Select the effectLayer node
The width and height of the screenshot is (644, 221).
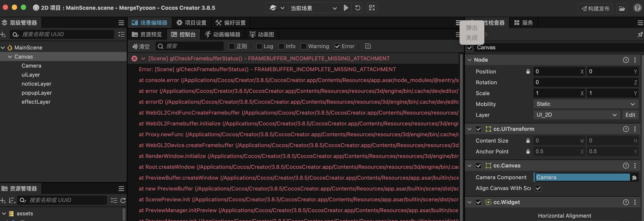pos(36,102)
